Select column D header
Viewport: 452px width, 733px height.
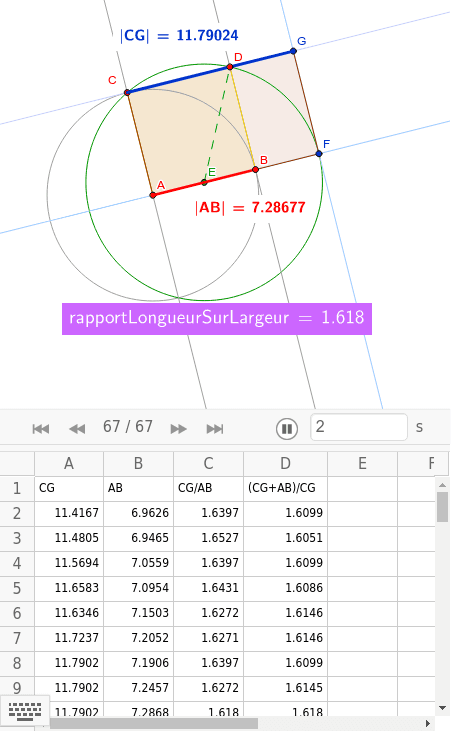pyautogui.click(x=285, y=463)
